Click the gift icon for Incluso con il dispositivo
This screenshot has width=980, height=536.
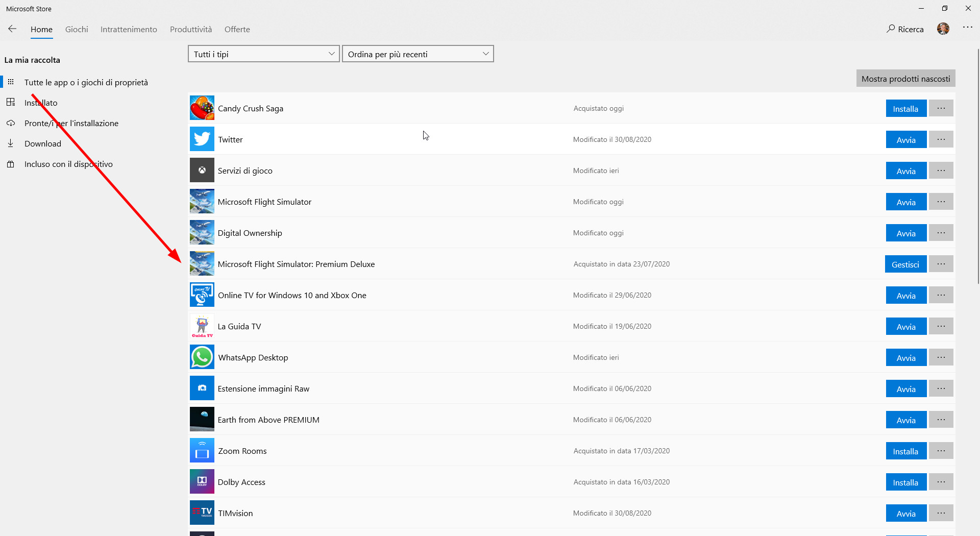coord(11,164)
